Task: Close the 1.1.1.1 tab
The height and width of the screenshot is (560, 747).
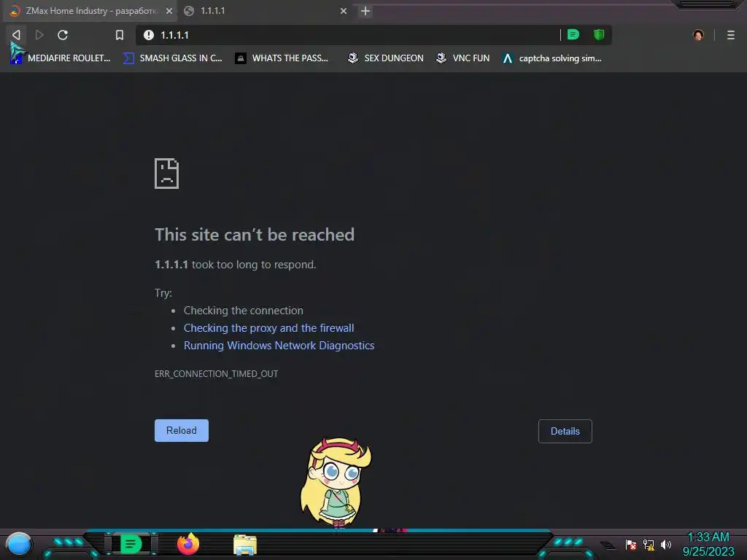Action: pos(344,11)
